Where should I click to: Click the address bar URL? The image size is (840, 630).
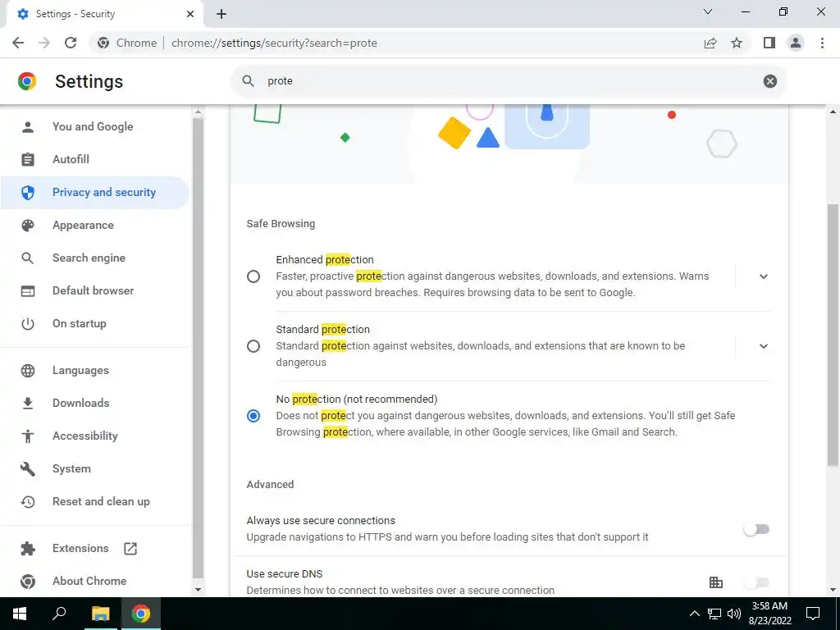(274, 43)
